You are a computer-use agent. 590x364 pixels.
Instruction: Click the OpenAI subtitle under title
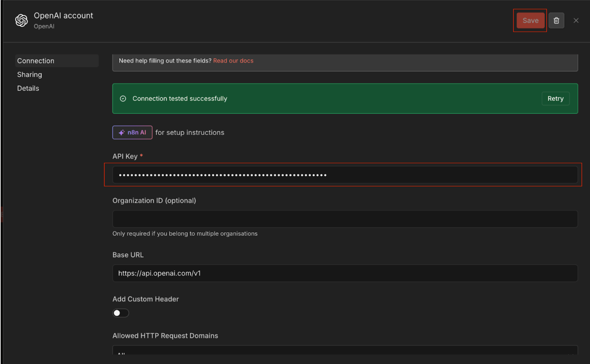pyautogui.click(x=44, y=26)
